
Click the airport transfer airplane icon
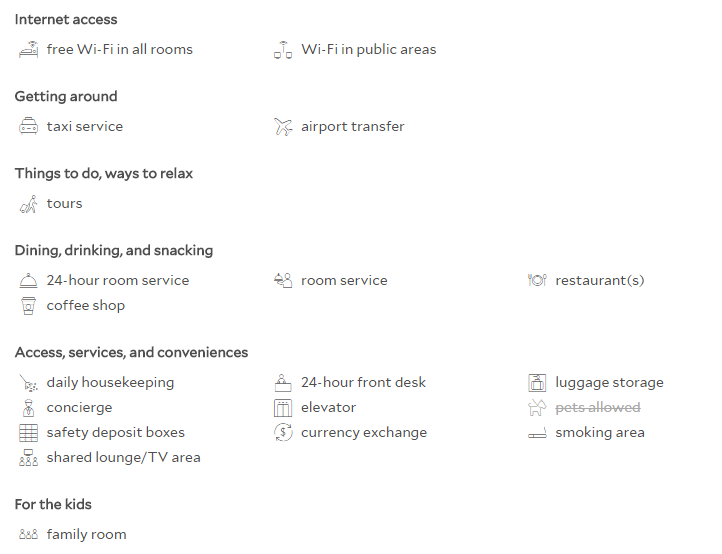pos(283,127)
